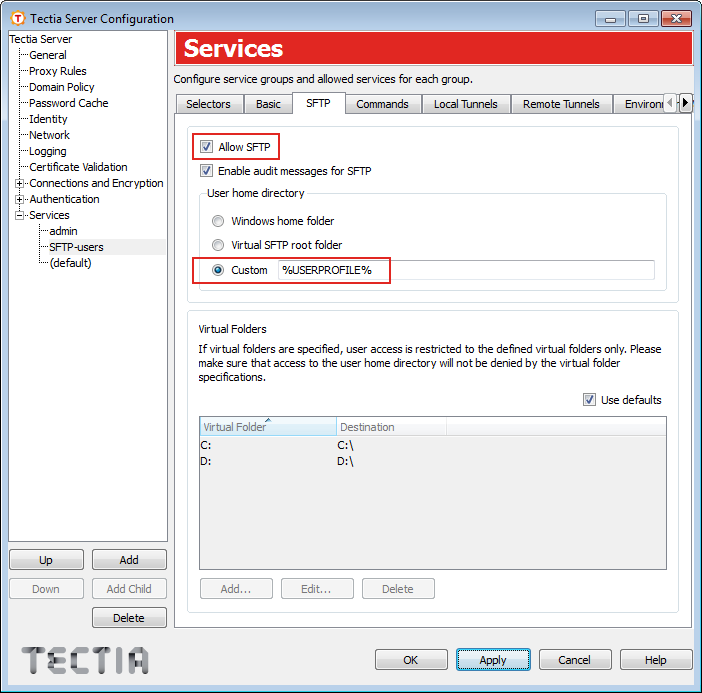The width and height of the screenshot is (702, 693).
Task: Expand Connections and Encryption tree node
Action: 19,183
